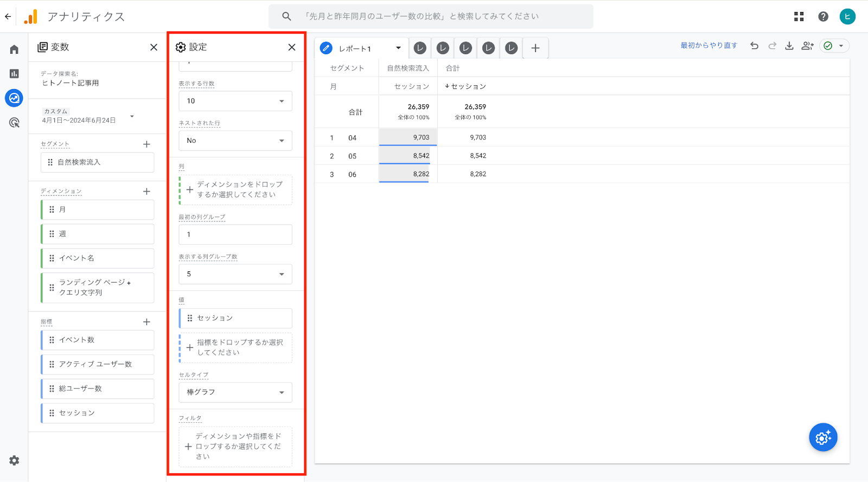The width and height of the screenshot is (868, 482).
Task: Open the Home icon in the sidebar
Action: pos(14,49)
